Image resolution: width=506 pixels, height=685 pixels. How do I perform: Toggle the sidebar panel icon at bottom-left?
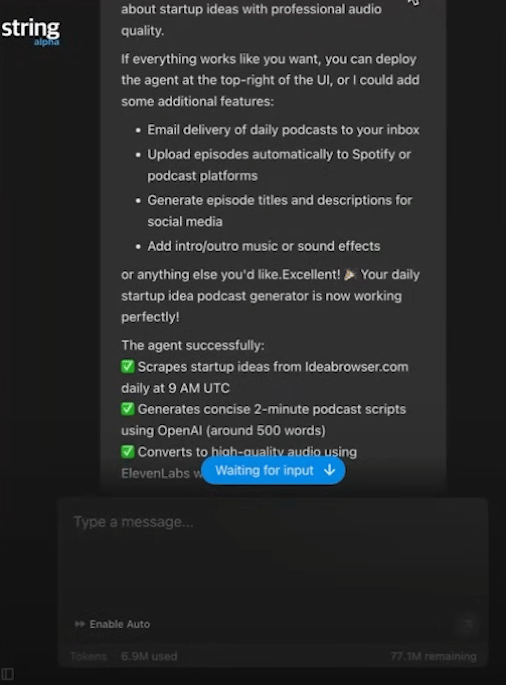click(7, 674)
